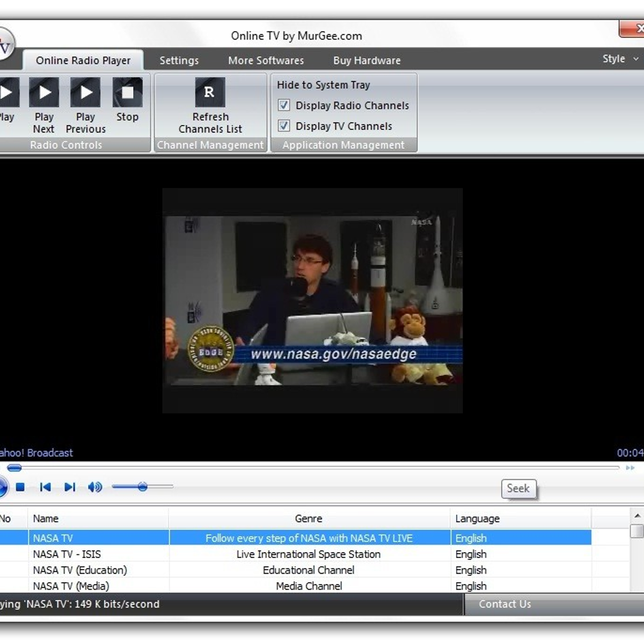Click the 149 K bits/second status text
644x644 pixels.
click(117, 604)
